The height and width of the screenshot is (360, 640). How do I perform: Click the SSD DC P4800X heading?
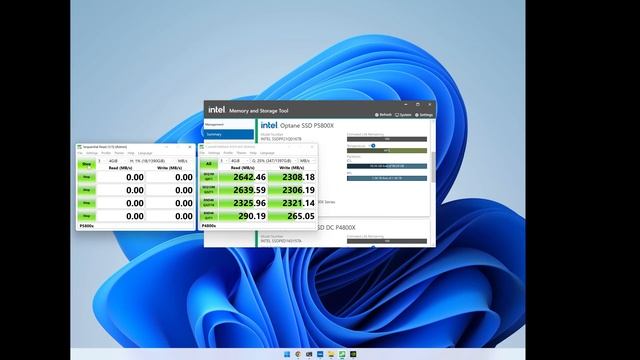(336, 227)
